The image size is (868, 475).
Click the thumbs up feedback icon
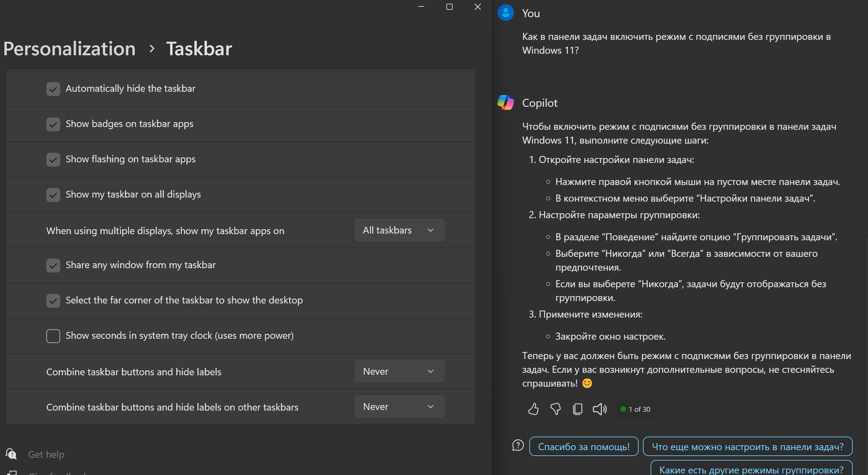coord(533,409)
